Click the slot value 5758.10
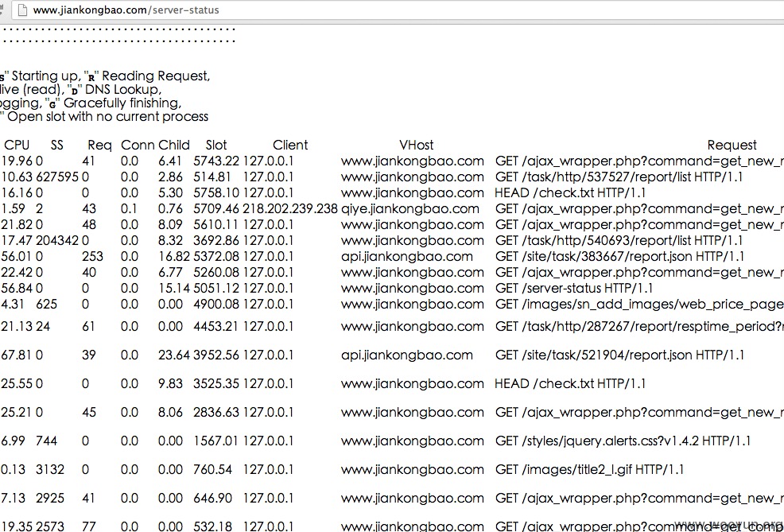This screenshot has width=784, height=532. [216, 193]
